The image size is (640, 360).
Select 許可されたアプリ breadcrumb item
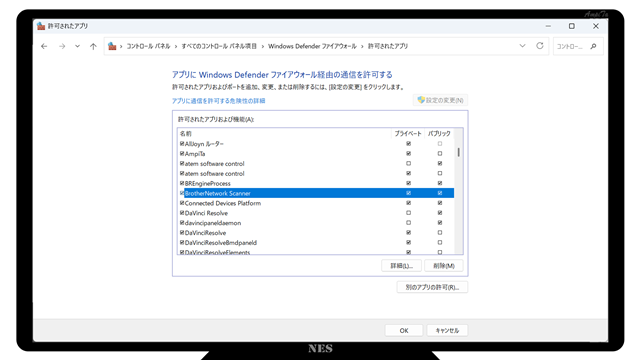coord(388,47)
